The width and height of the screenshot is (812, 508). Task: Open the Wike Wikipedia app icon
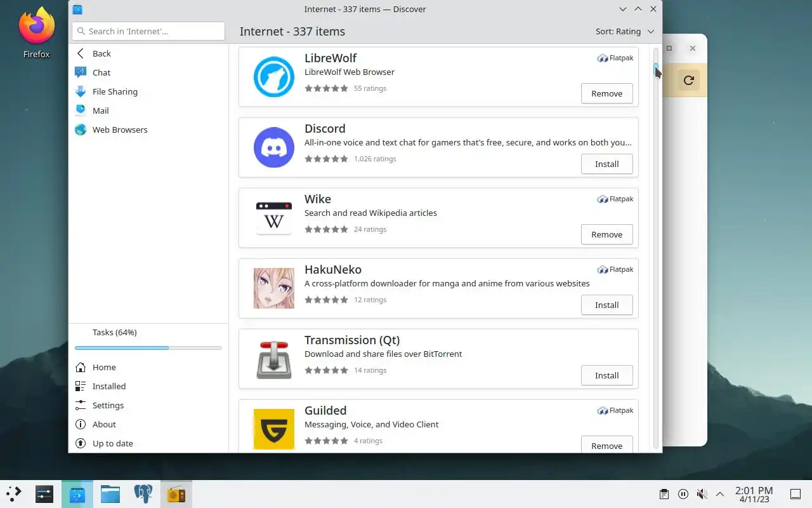274,218
